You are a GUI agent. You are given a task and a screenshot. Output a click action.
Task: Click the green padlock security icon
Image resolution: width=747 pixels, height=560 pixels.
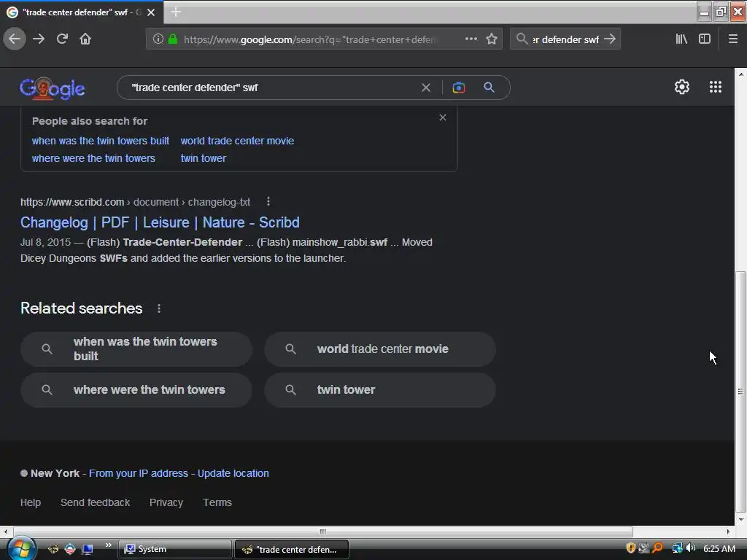click(173, 39)
